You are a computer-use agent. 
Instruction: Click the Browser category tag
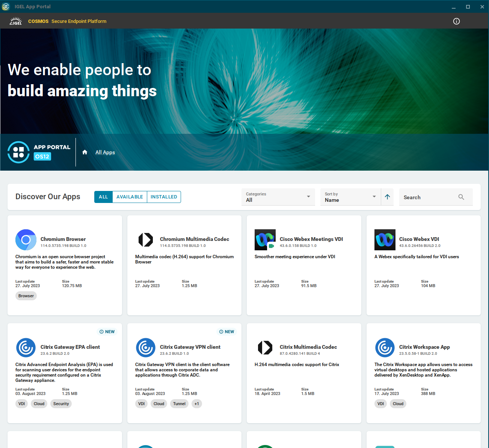(x=26, y=296)
